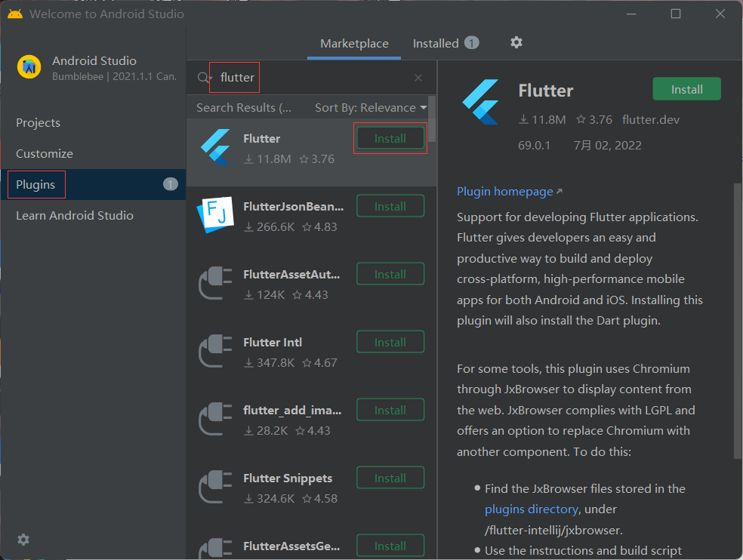Select the FlutterAssetAut plugin plug icon

[x=216, y=283]
